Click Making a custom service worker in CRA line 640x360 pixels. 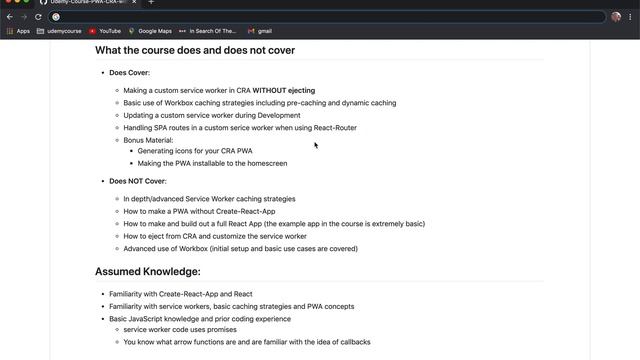(219, 91)
